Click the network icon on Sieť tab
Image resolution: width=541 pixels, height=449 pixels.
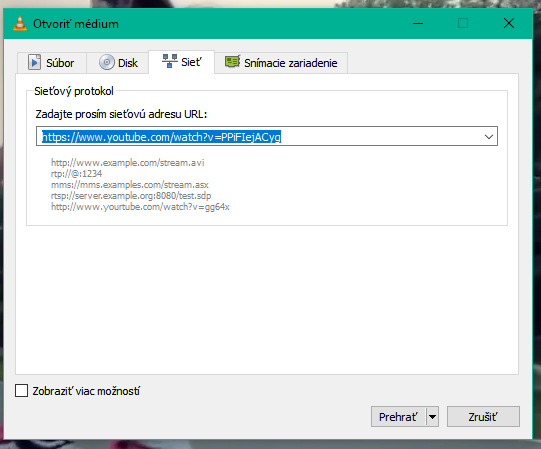click(170, 61)
